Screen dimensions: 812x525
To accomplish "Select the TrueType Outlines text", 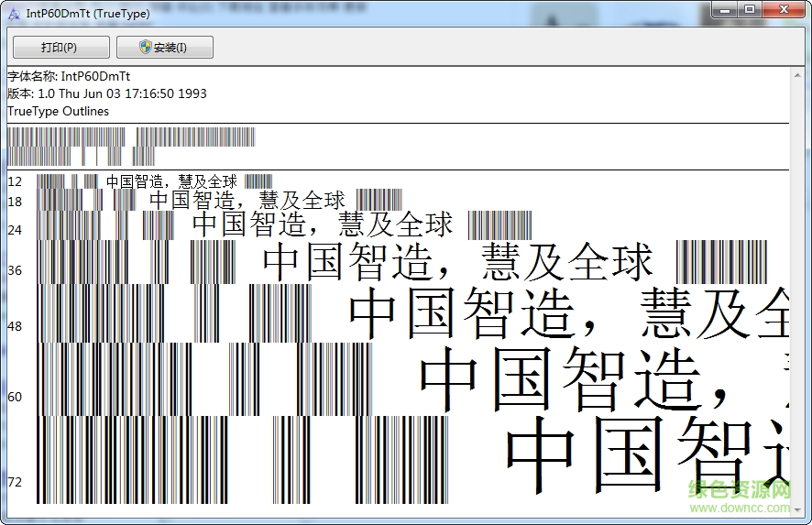I will pos(58,111).
